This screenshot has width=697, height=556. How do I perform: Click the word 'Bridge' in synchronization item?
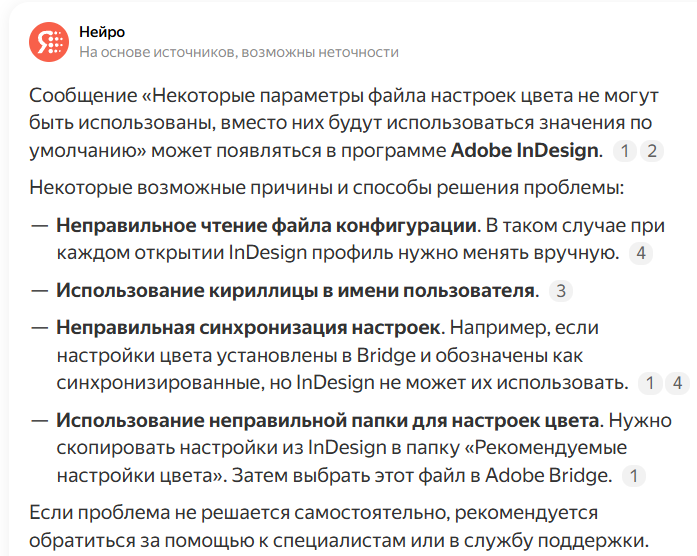click(386, 356)
